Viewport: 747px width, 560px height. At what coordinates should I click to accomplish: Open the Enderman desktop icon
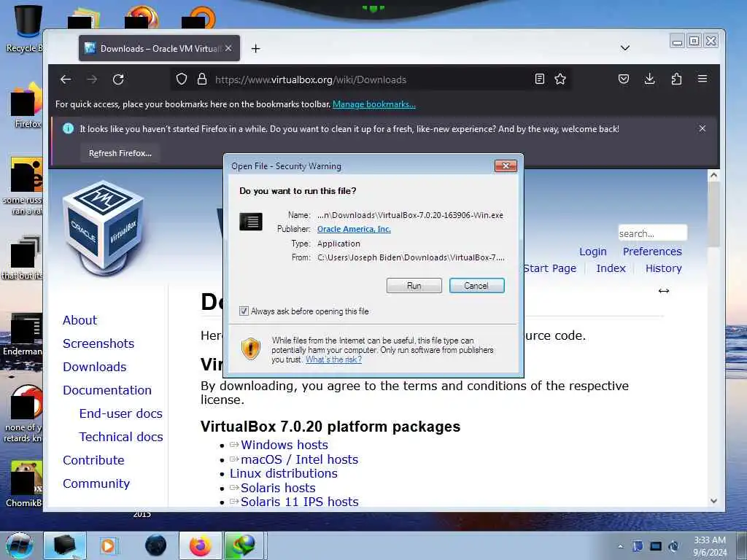click(24, 335)
